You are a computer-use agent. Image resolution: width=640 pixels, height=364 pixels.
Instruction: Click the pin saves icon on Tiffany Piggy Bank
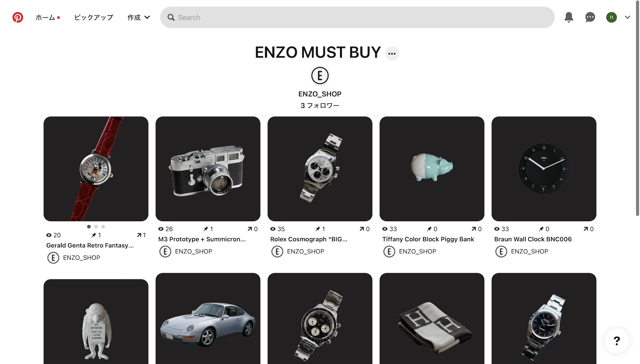point(429,229)
